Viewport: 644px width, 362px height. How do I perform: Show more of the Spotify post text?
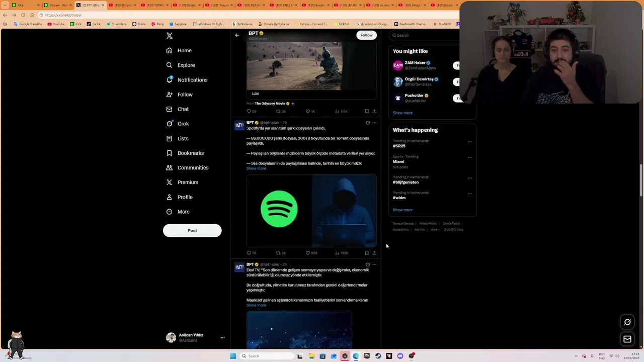(256, 168)
